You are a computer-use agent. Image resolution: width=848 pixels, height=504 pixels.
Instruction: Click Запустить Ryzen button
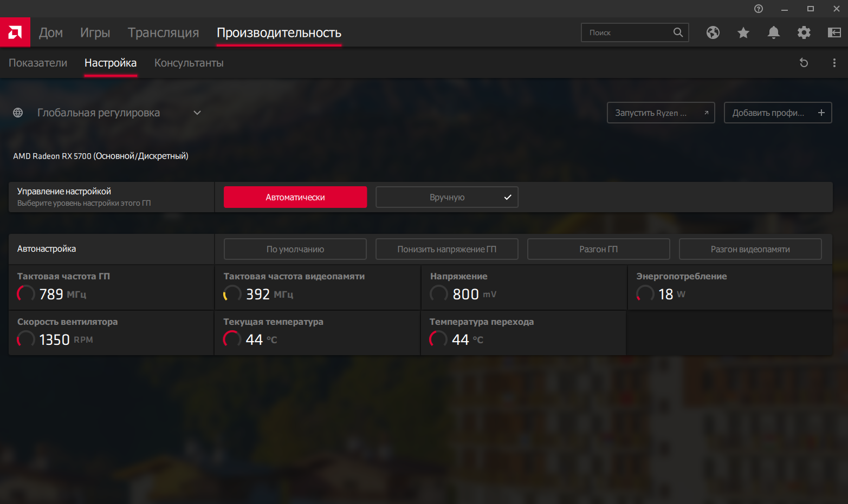coord(661,113)
